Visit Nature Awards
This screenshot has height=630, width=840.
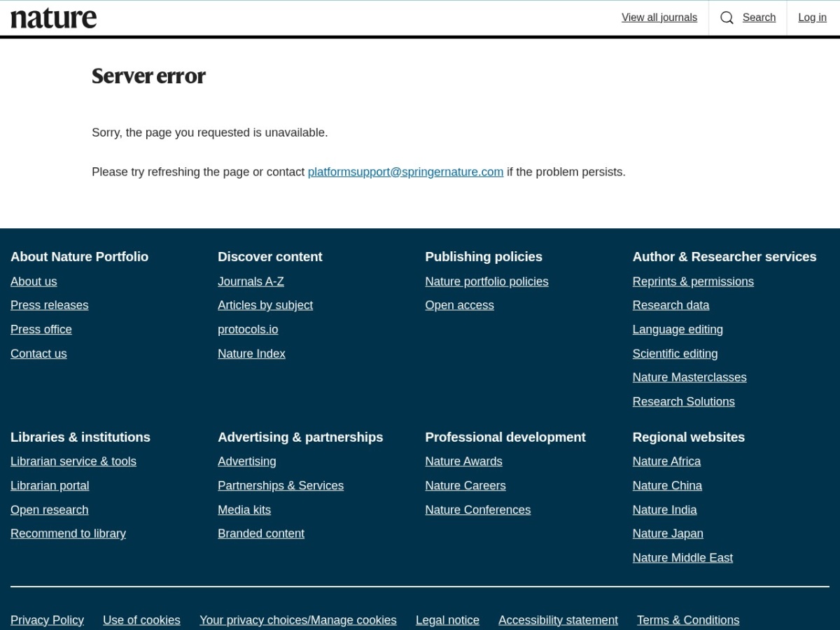(x=463, y=461)
